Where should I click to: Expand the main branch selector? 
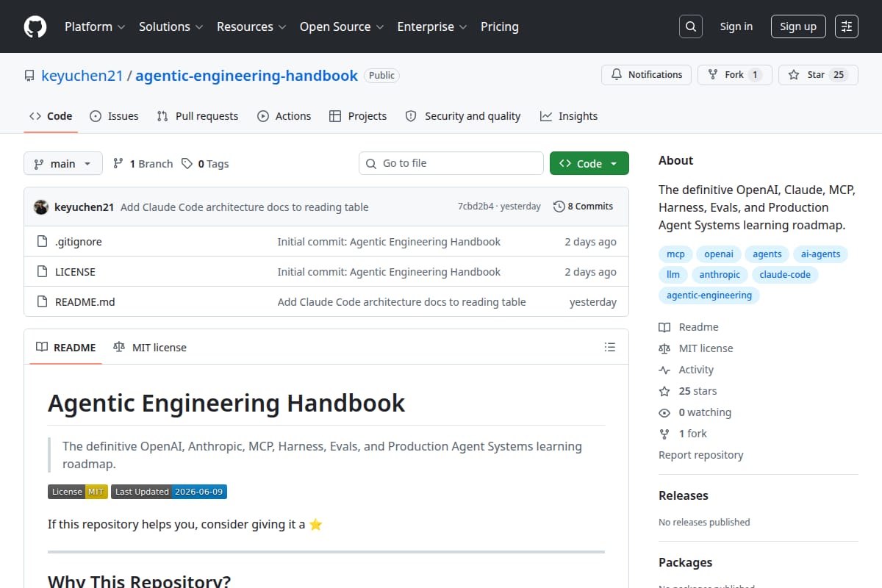(x=62, y=163)
